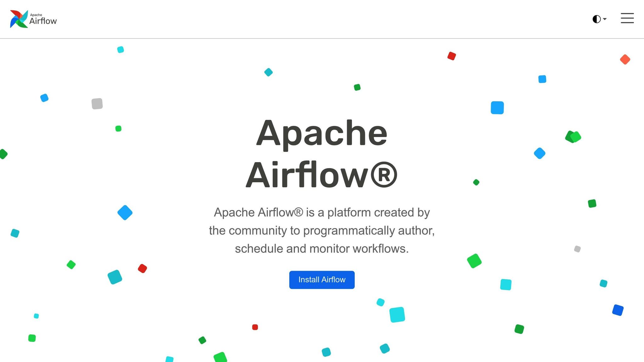
Task: Open the theme switcher contrast icon
Action: pyautogui.click(x=596, y=19)
